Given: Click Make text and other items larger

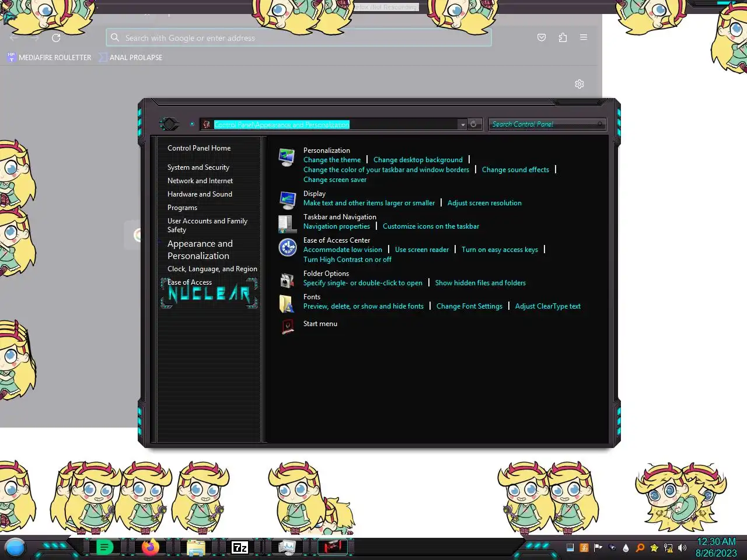Looking at the screenshot, I should tap(369, 203).
